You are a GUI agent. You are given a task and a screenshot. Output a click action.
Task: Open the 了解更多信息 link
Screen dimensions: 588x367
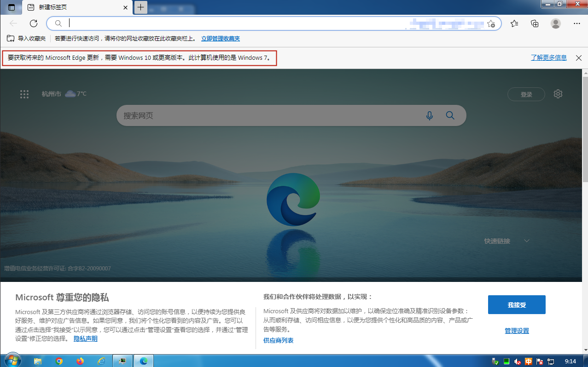click(549, 58)
